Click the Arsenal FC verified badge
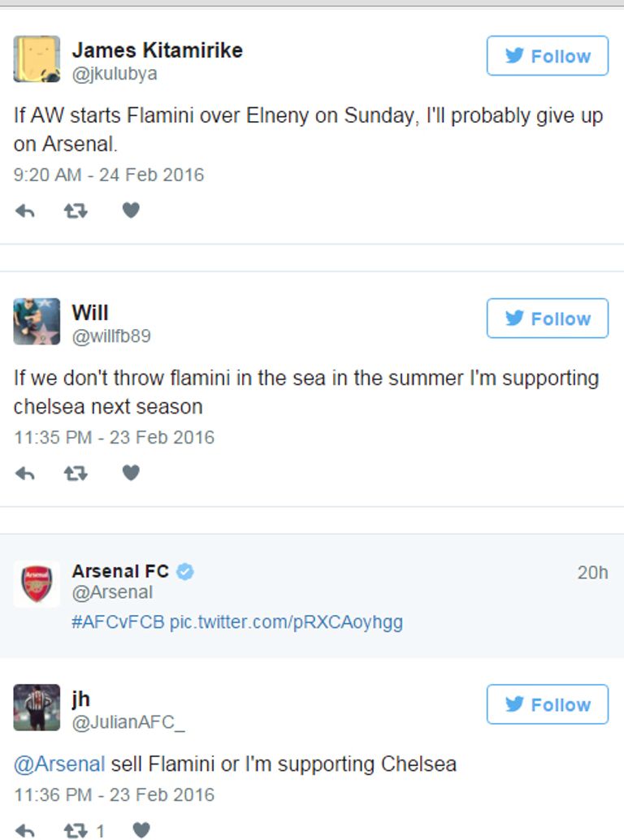 point(186,572)
